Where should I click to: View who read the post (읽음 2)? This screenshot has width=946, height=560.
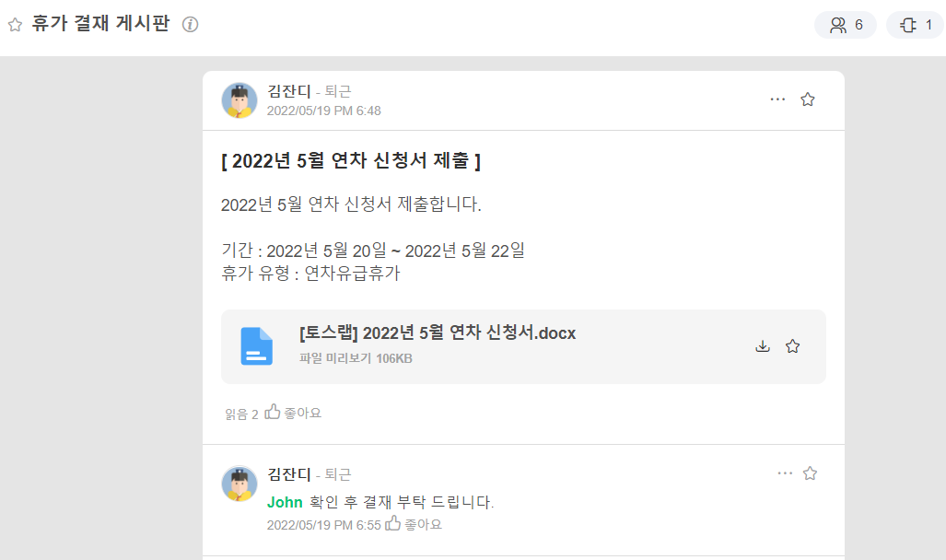[x=241, y=414]
